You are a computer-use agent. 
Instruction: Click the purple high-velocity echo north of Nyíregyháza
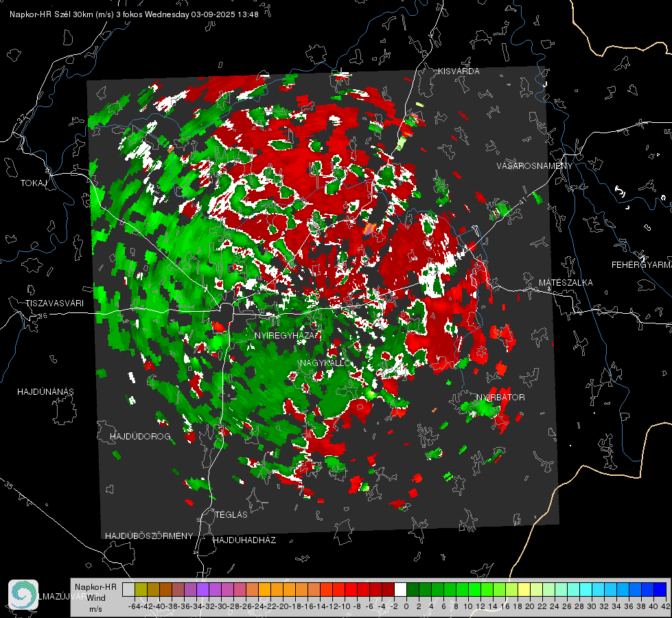click(x=369, y=228)
